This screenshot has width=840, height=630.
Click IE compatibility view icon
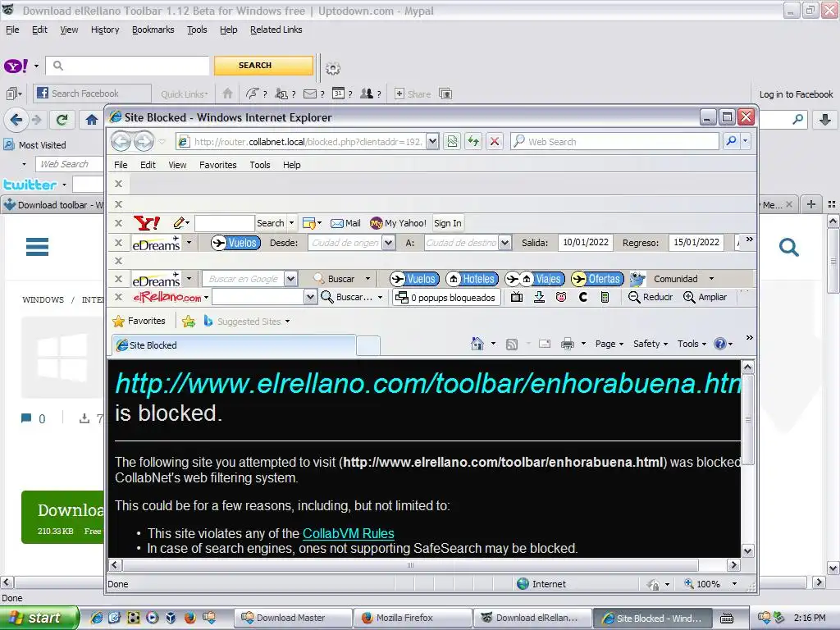click(453, 141)
